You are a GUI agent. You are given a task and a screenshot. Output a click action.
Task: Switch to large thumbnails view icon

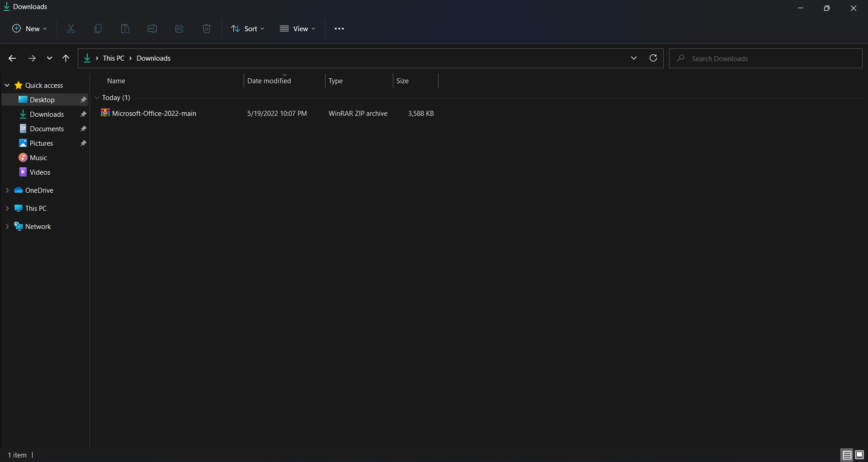(859, 455)
